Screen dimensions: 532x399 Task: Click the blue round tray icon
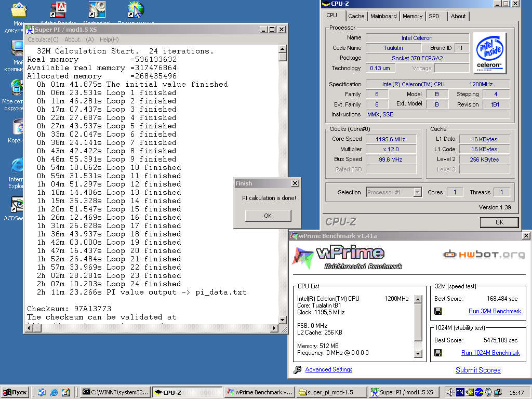tap(478, 392)
